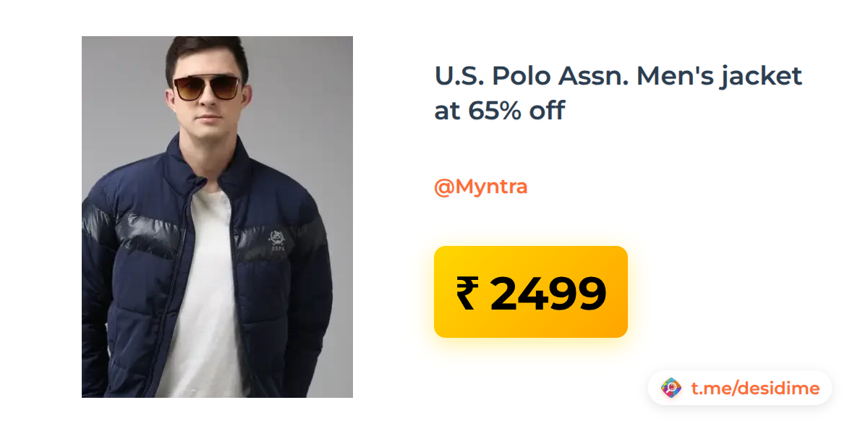Image resolution: width=868 pixels, height=434 pixels.
Task: Click the "at 65% off" discount text
Action: click(499, 111)
